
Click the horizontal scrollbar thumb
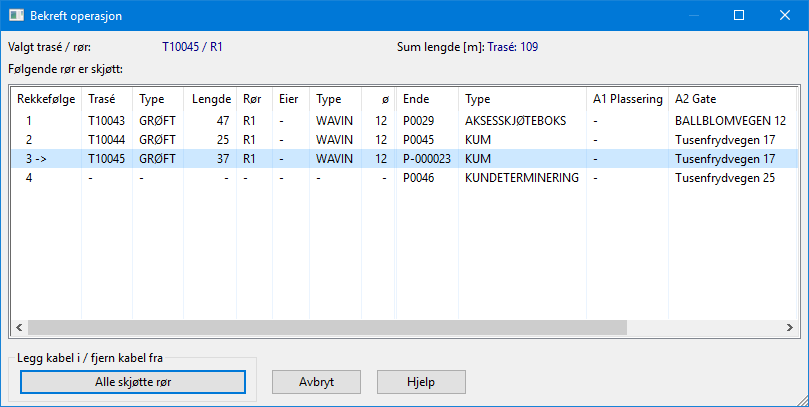tap(327, 327)
